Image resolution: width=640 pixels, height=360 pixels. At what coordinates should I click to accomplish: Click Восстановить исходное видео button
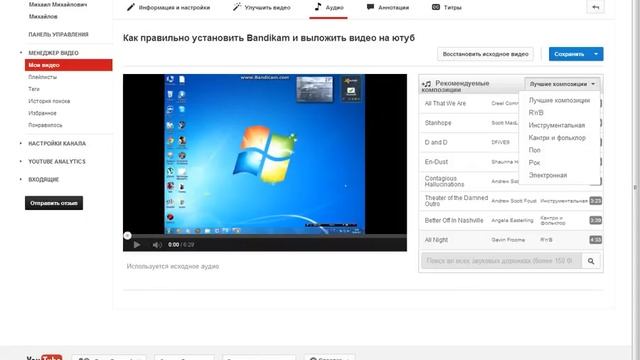pos(485,54)
